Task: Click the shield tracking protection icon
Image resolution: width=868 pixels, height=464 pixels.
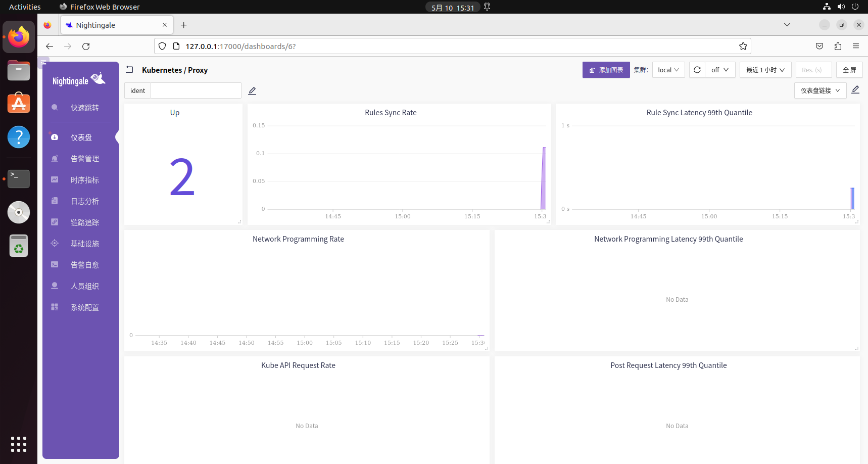Action: click(162, 46)
